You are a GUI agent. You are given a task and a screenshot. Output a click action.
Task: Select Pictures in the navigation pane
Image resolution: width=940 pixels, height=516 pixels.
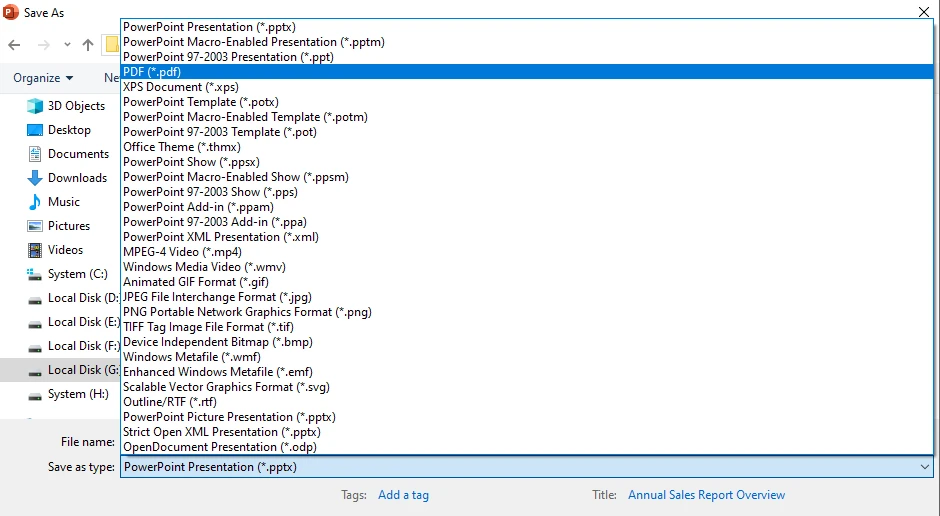click(x=69, y=226)
